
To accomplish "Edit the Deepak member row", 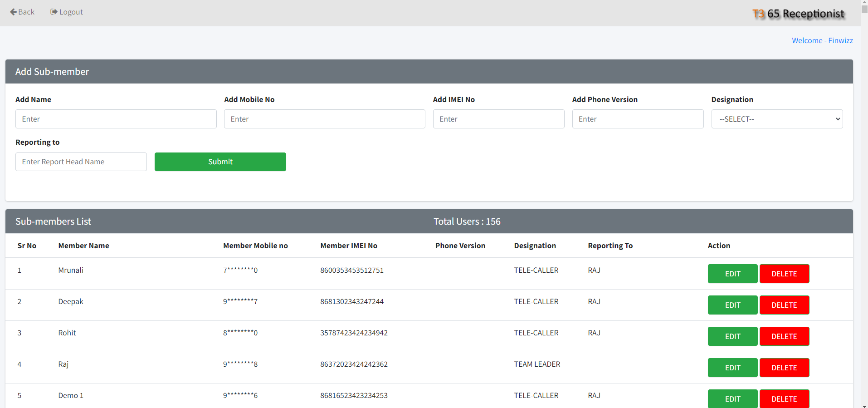I will pos(732,305).
